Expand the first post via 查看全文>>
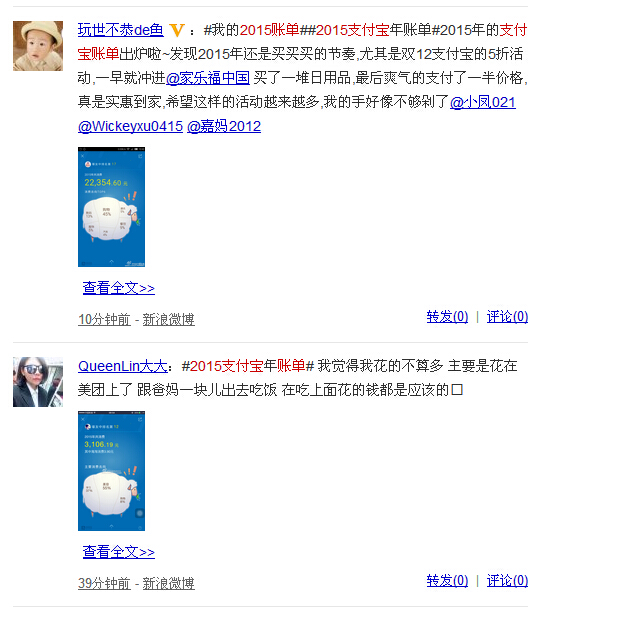 [x=119, y=288]
